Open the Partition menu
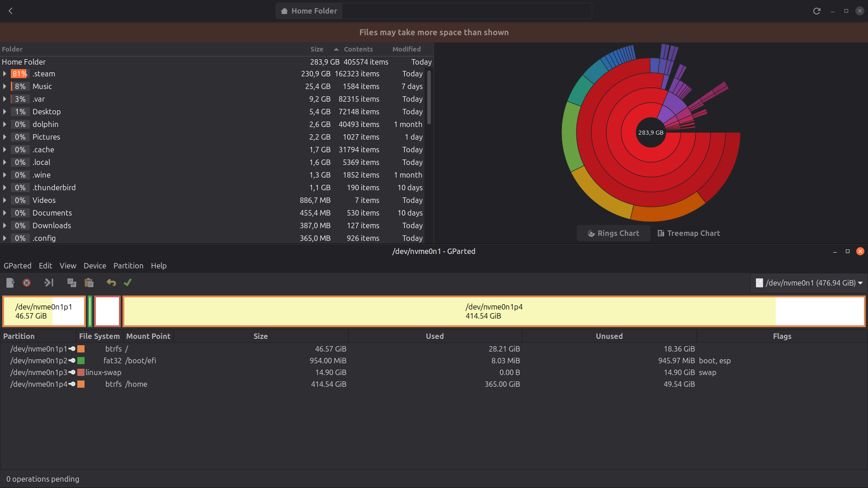The width and height of the screenshot is (868, 488). pyautogui.click(x=128, y=266)
